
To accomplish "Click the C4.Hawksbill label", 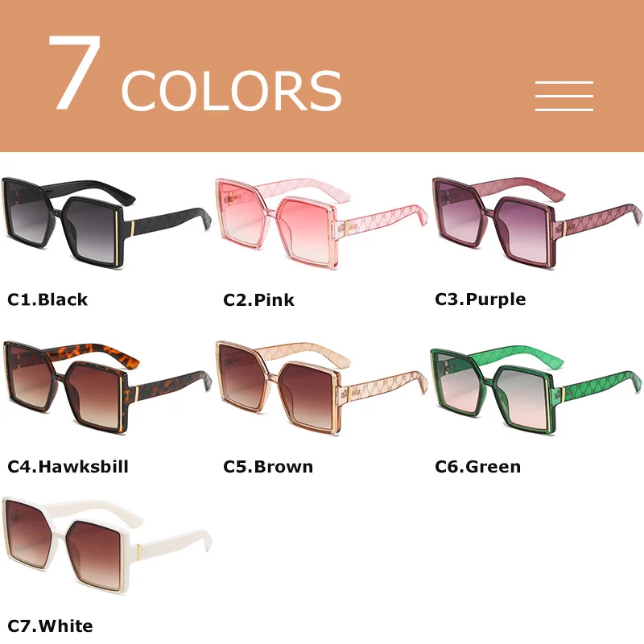I will (68, 467).
